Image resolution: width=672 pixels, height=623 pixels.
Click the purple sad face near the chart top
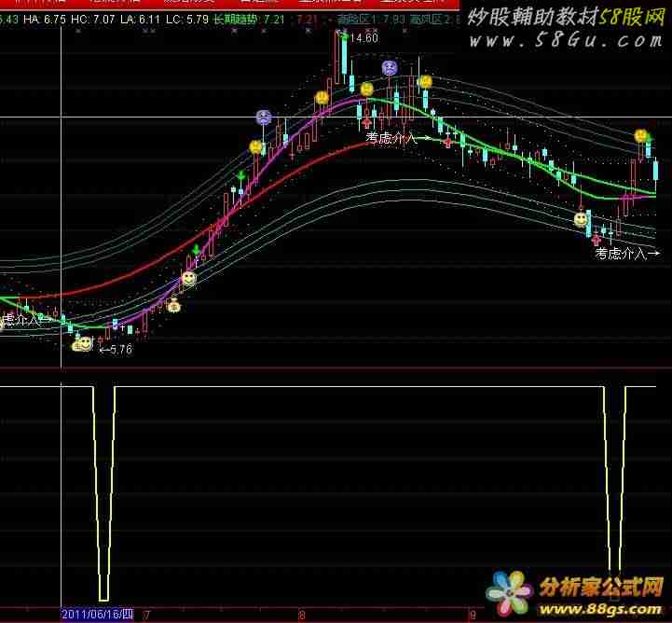[390, 68]
